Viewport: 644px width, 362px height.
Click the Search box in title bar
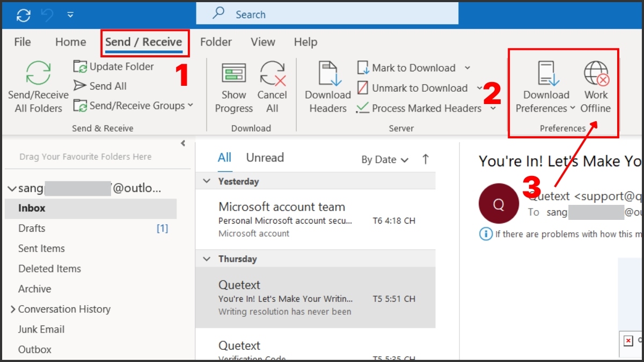(327, 14)
